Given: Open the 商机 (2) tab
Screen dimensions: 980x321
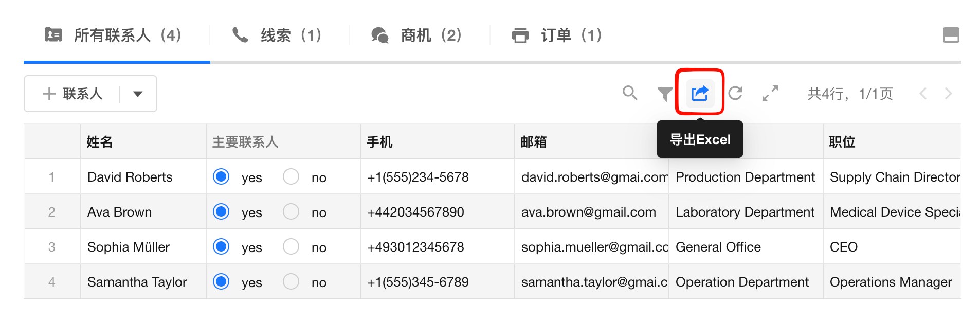Looking at the screenshot, I should tap(417, 35).
